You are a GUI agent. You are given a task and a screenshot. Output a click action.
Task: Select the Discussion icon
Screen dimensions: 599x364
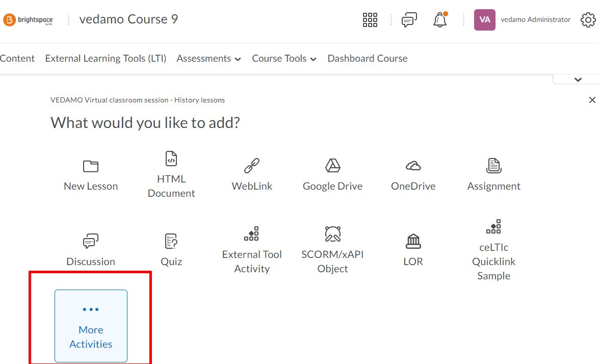click(91, 241)
